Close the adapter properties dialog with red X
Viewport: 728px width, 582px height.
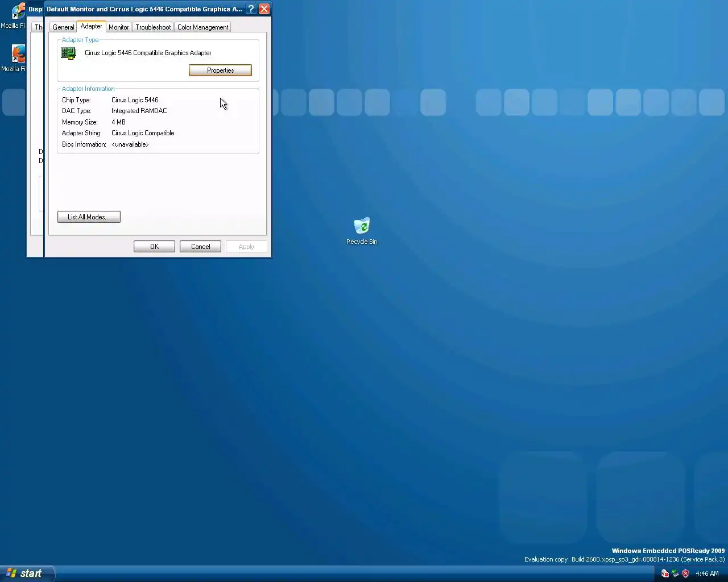[x=264, y=9]
